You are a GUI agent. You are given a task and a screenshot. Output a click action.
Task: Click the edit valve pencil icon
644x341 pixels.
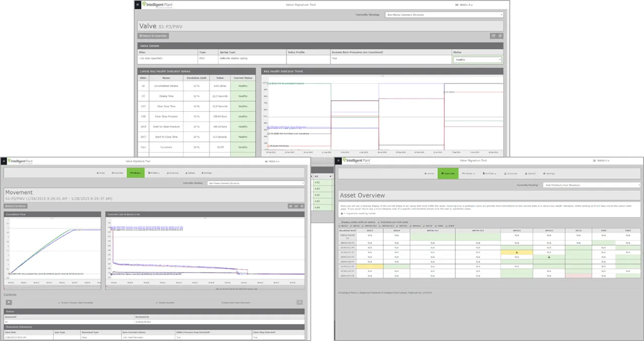[x=494, y=36]
